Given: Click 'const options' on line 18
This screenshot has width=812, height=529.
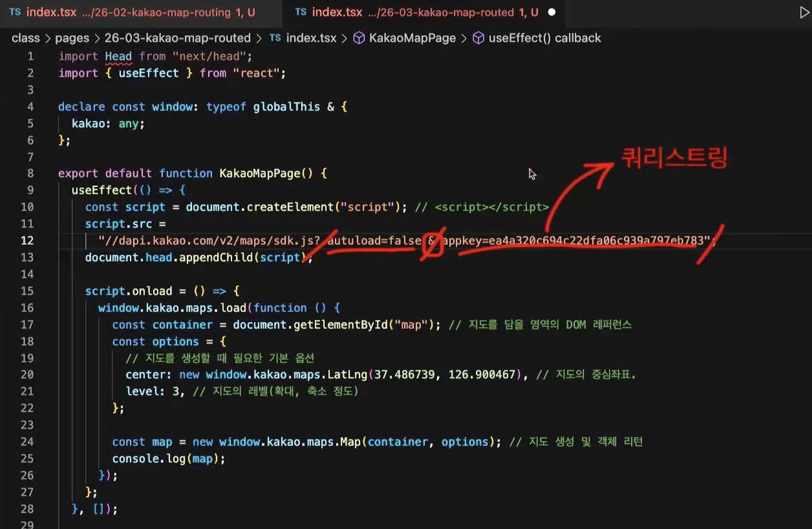Looking at the screenshot, I should 155,341.
